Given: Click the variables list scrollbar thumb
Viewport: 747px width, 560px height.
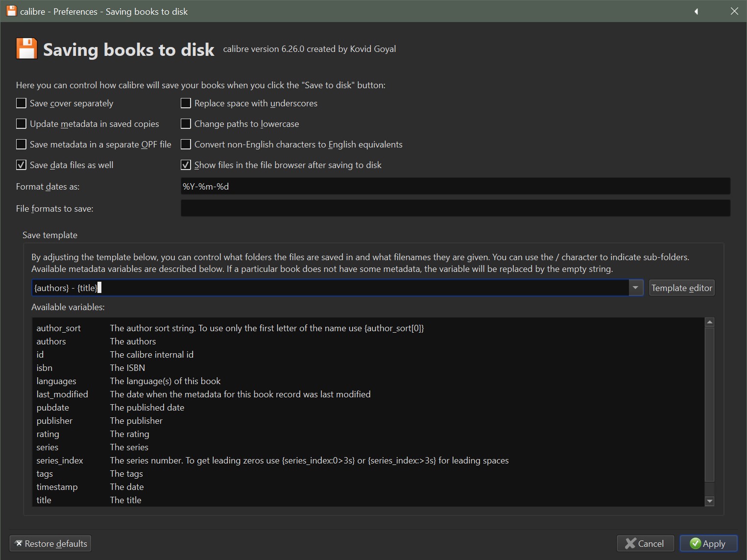Looking at the screenshot, I should [x=709, y=404].
